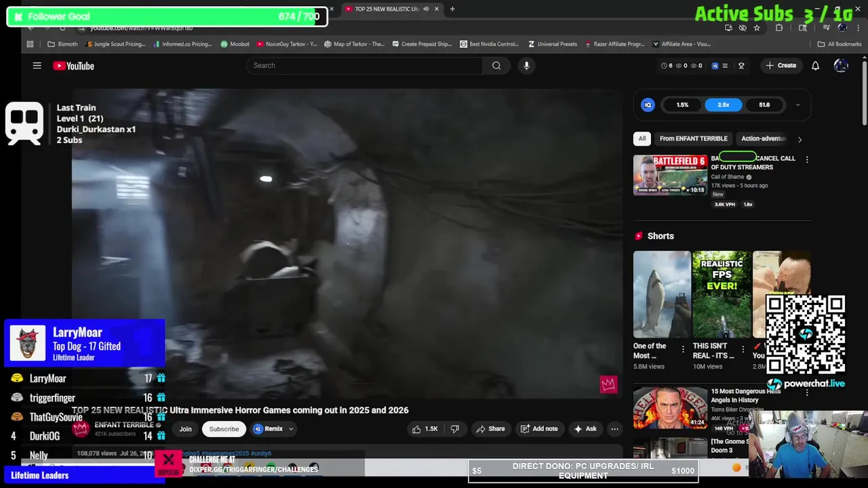Image resolution: width=868 pixels, height=488 pixels.
Task: Click the Join button
Action: (185, 429)
